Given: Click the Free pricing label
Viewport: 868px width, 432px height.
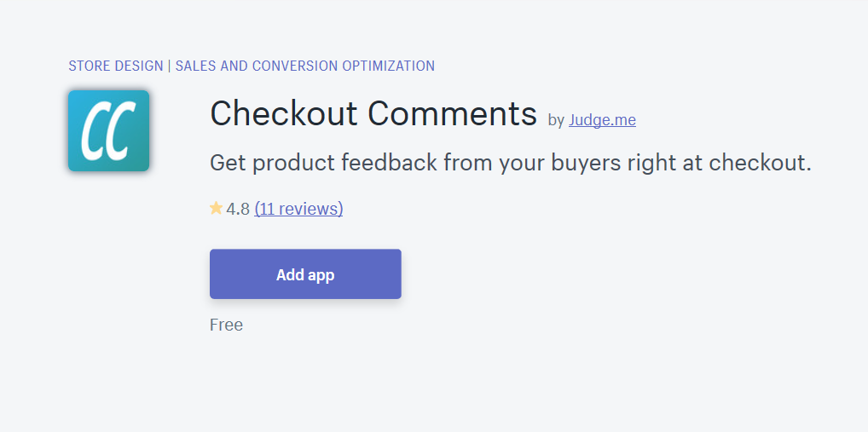Looking at the screenshot, I should tap(227, 325).
